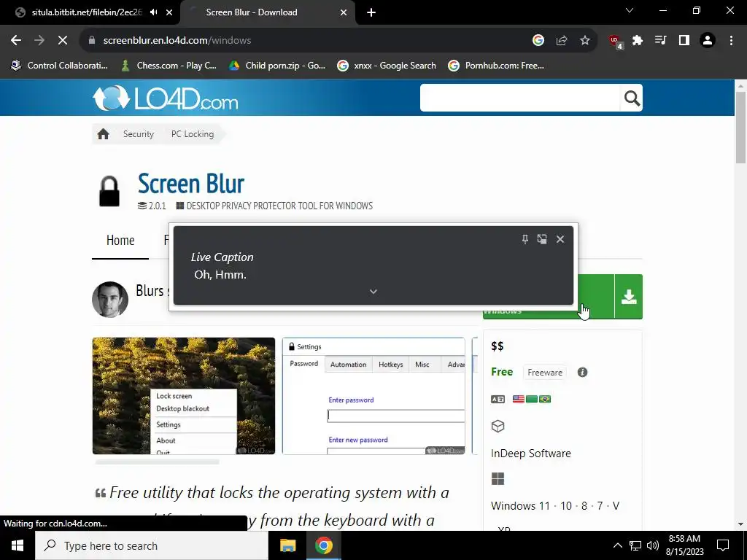Click the LO4D site search field

pos(520,98)
